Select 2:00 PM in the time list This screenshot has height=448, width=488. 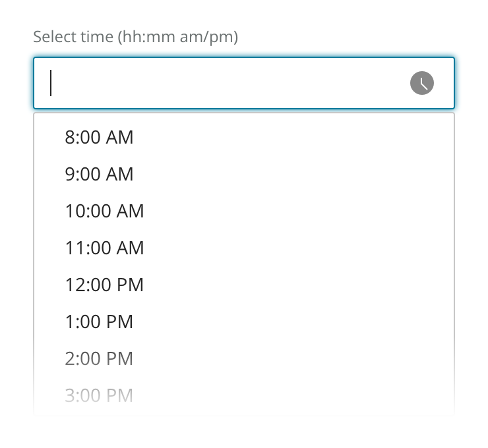pyautogui.click(x=99, y=358)
